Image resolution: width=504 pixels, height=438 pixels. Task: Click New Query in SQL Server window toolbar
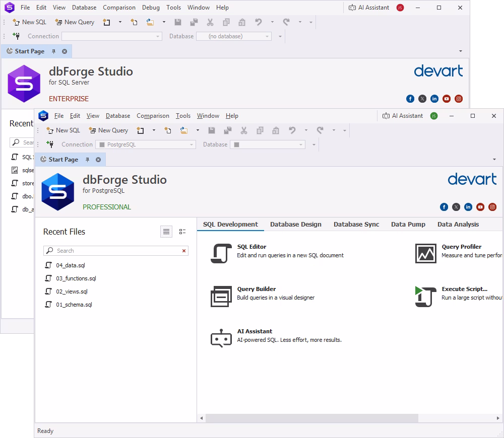tap(75, 22)
